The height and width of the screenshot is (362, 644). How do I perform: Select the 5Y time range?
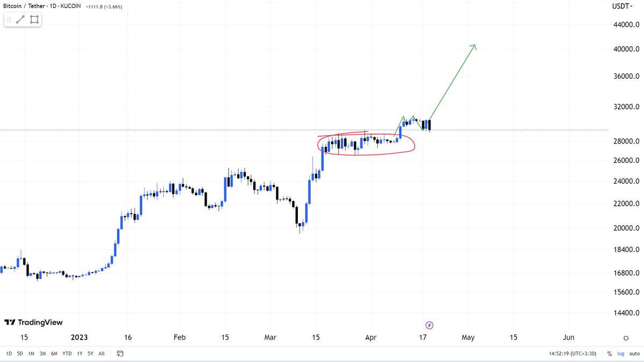coord(90,353)
